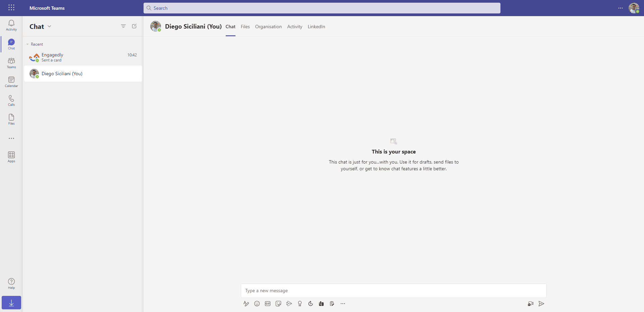Open the Engagedly chat
Viewport: 644px width, 312px height.
point(83,57)
